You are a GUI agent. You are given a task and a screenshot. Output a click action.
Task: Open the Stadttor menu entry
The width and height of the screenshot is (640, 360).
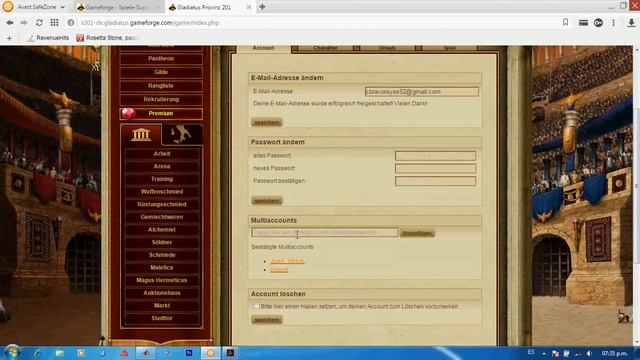click(x=162, y=318)
